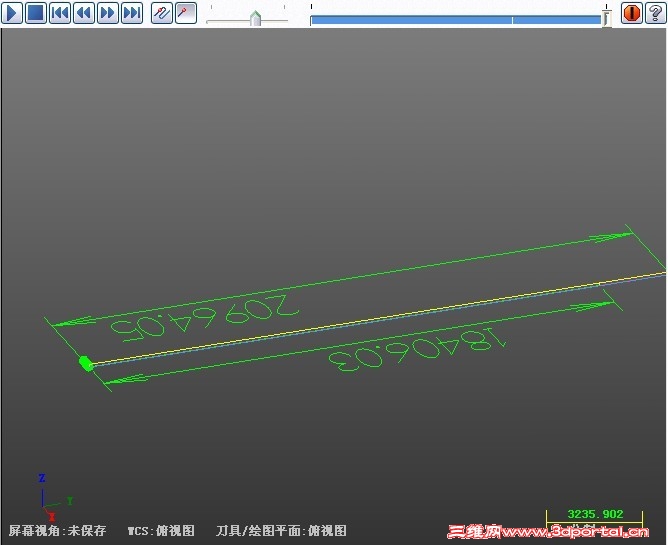Open the help question mark icon
Image resolution: width=668 pixels, height=545 pixels.
tap(655, 13)
